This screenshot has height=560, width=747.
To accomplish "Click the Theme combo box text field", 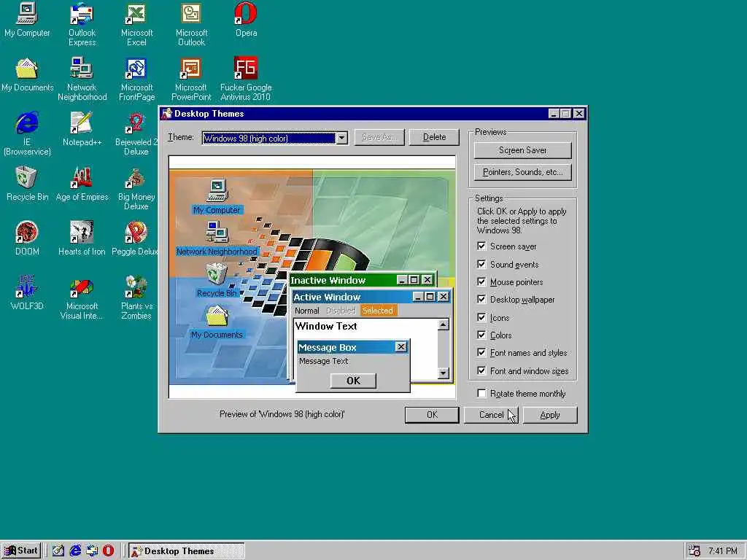I will 269,138.
